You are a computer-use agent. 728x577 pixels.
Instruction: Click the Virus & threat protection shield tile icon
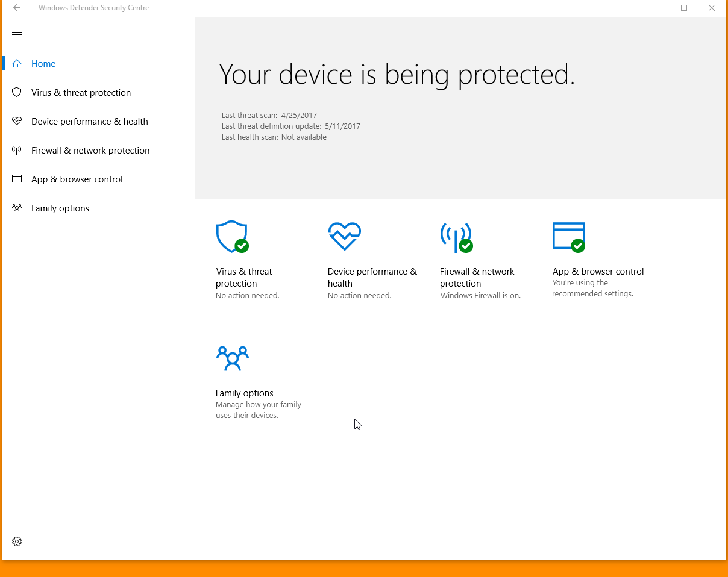point(232,237)
